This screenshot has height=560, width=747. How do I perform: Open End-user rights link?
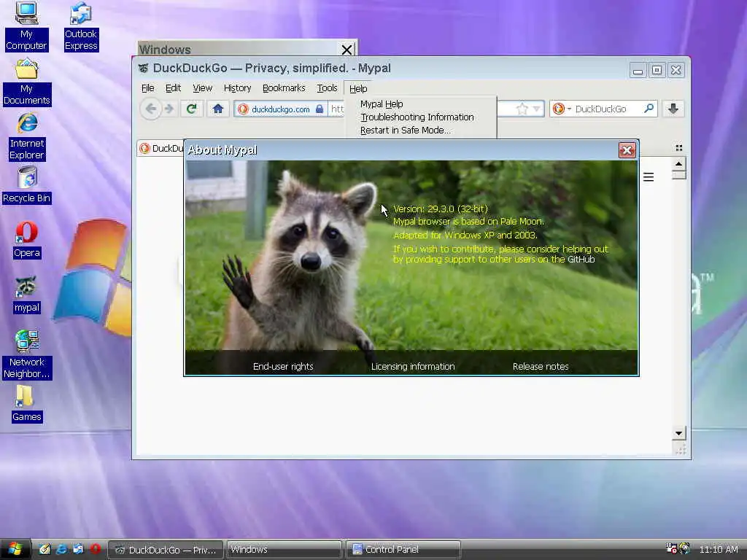click(x=283, y=366)
